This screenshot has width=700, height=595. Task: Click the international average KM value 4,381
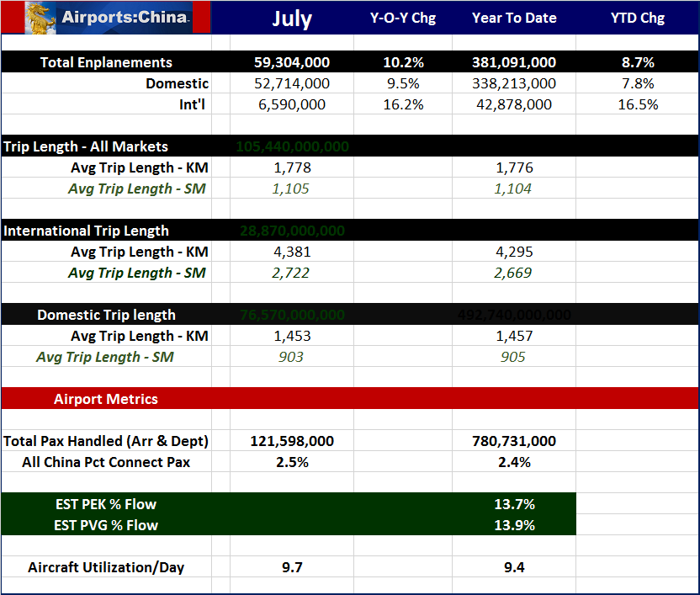click(292, 252)
